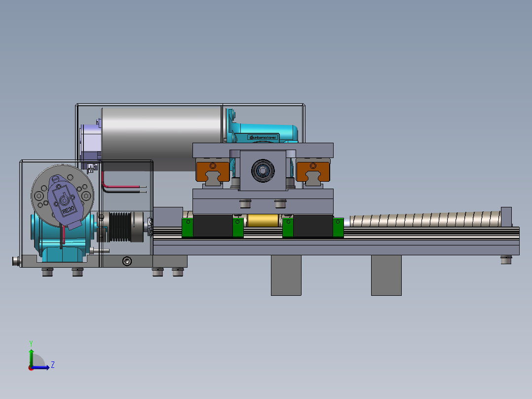Select the left orange linear bearing block

[x=213, y=172]
